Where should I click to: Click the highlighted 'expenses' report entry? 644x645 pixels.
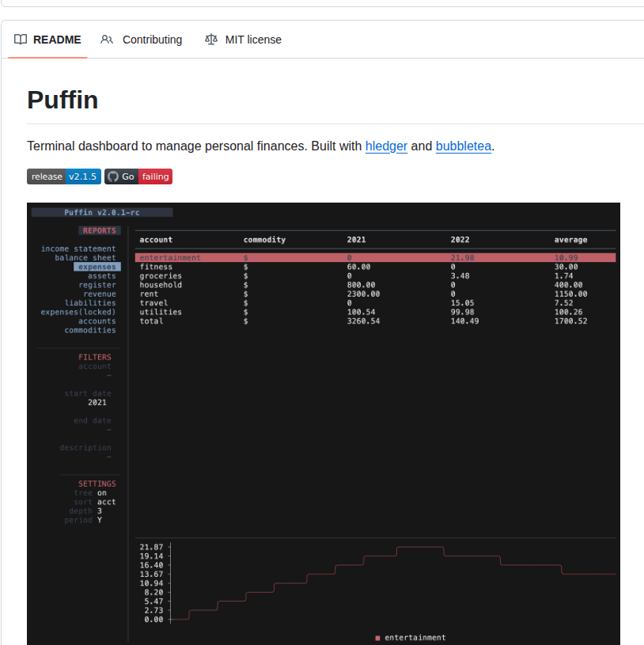point(97,267)
